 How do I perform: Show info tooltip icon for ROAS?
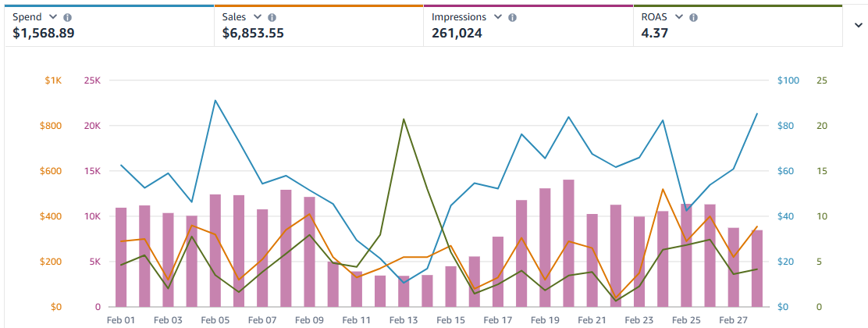click(x=694, y=17)
